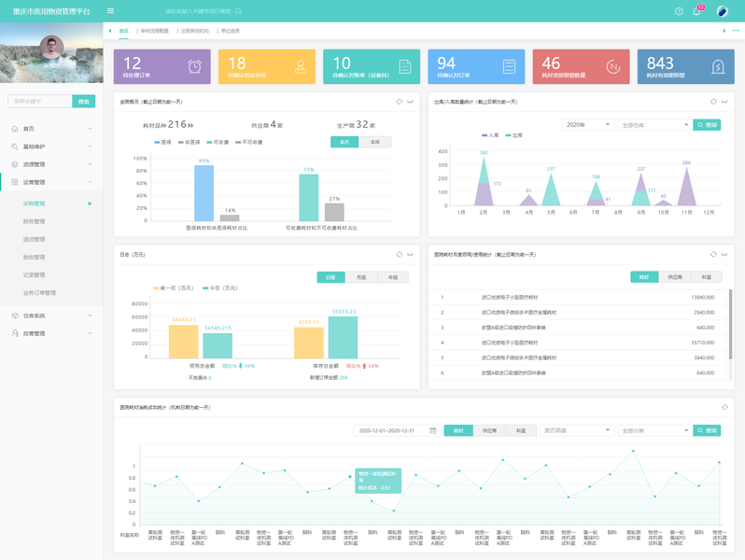Image resolution: width=745 pixels, height=560 pixels.
Task: Select 本年 toggle in overview panel
Action: [x=375, y=142]
